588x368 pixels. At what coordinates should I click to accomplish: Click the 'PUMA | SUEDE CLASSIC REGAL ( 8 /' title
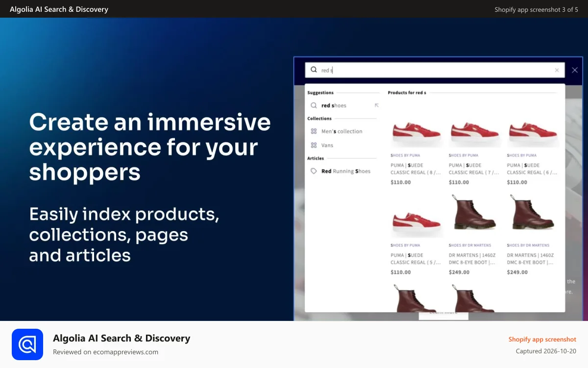[x=416, y=169]
